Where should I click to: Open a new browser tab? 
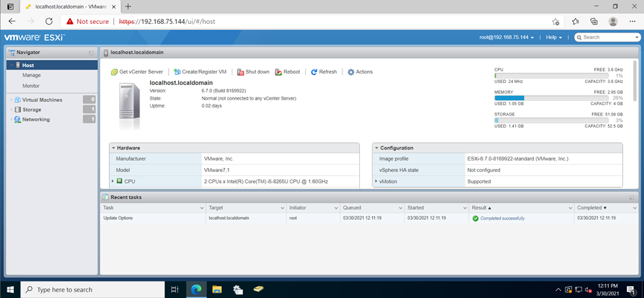click(x=128, y=7)
